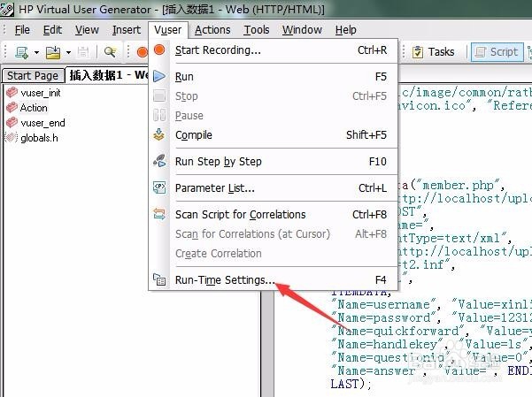Click the Parameter List icon

point(159,187)
